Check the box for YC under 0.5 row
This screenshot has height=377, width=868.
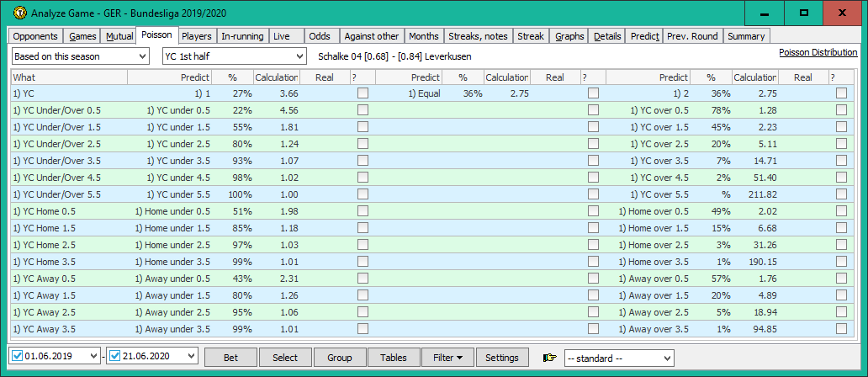tap(363, 110)
